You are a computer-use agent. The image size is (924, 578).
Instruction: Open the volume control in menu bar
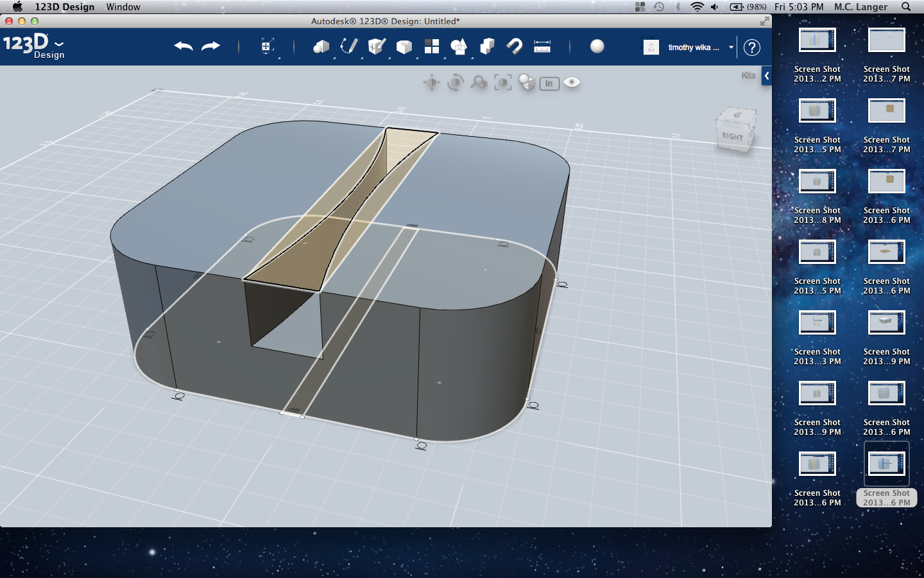(x=715, y=6)
